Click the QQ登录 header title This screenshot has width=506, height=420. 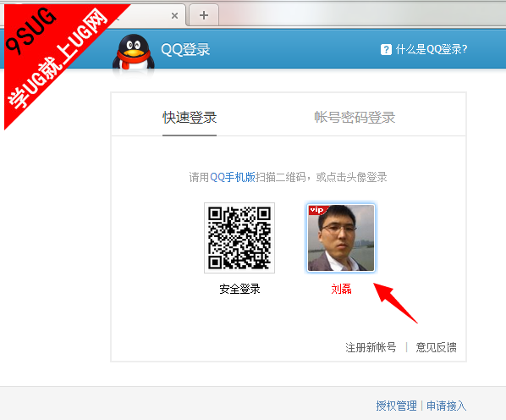185,50
